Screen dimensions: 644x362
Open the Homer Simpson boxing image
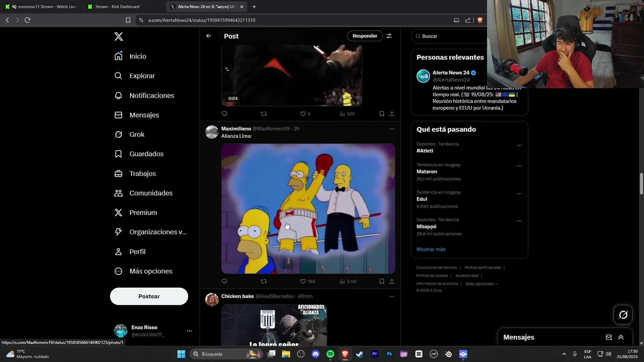308,209
